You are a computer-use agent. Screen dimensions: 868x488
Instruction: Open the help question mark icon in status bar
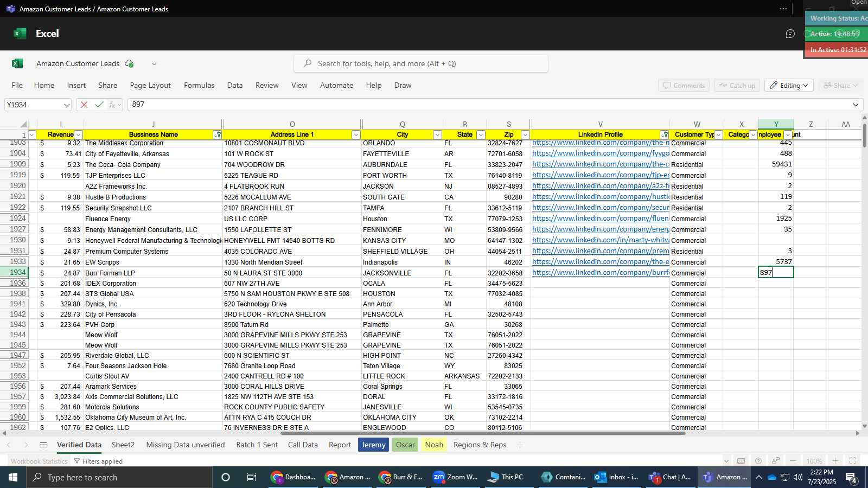click(x=758, y=461)
